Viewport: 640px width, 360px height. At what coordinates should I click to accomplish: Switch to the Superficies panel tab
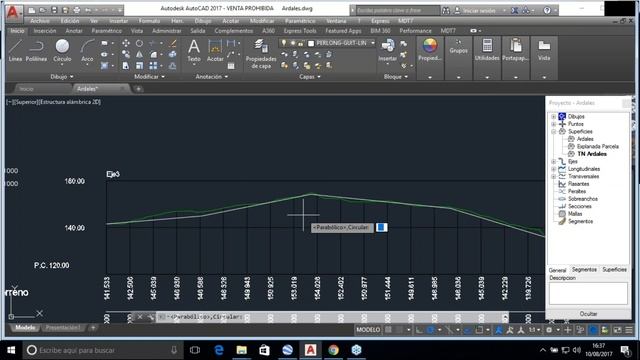tap(614, 270)
